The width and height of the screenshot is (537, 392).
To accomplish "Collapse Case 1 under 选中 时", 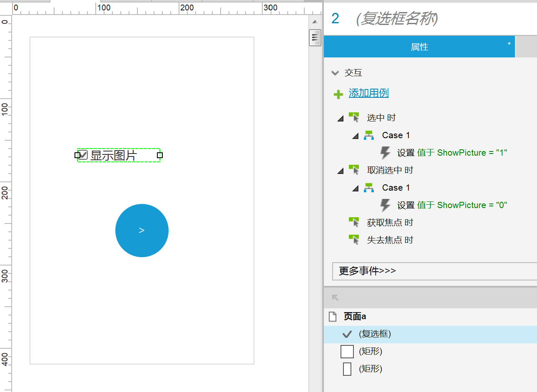I will point(356,136).
